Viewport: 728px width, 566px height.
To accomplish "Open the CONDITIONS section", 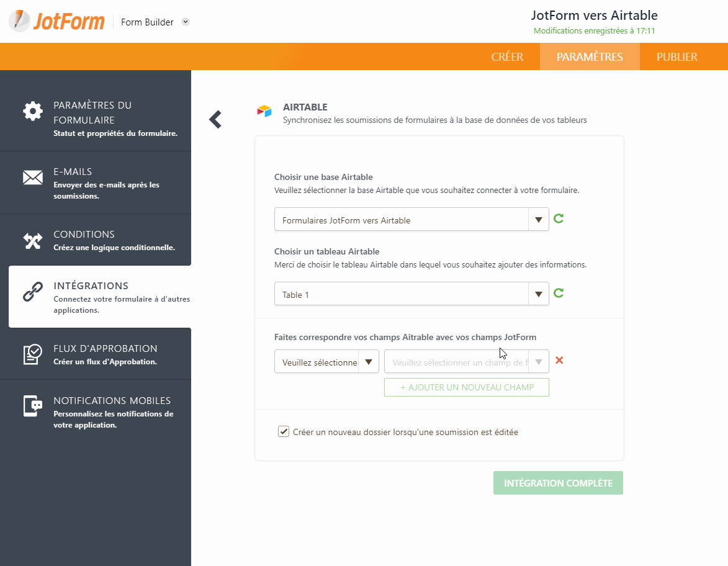I will (96, 240).
